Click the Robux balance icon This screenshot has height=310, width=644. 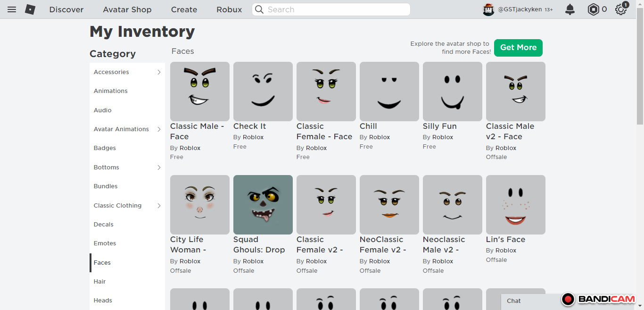[x=593, y=9]
